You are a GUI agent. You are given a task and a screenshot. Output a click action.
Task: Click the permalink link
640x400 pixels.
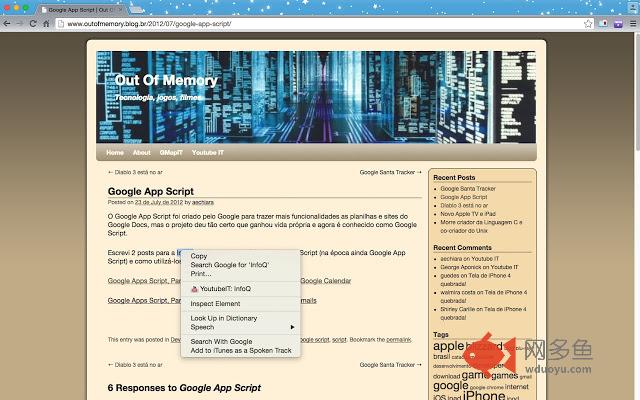(398, 340)
